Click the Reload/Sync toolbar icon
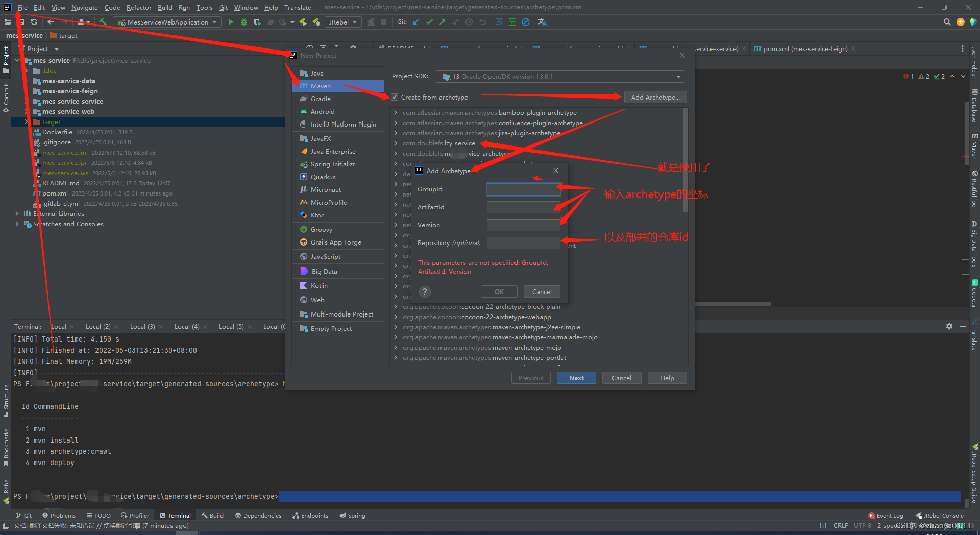980x535 pixels. point(34,22)
